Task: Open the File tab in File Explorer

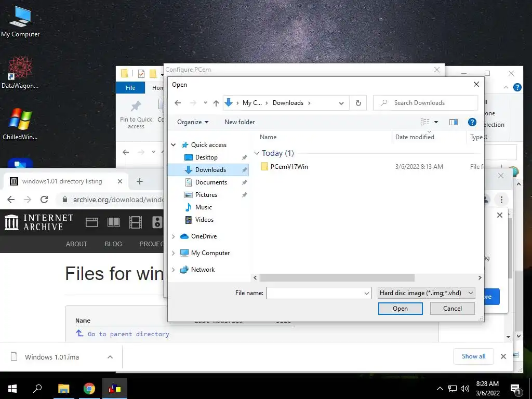Action: 130,87
